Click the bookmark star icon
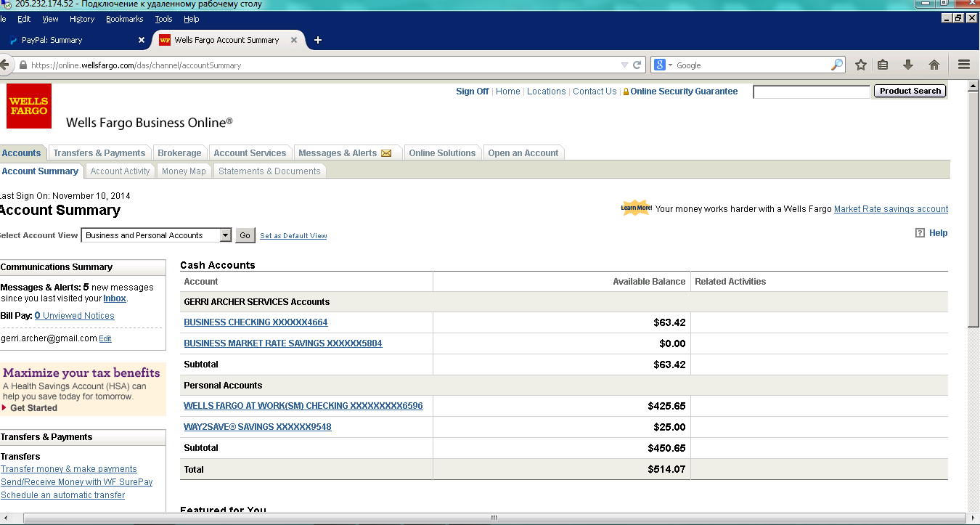The image size is (980, 525). click(x=861, y=65)
